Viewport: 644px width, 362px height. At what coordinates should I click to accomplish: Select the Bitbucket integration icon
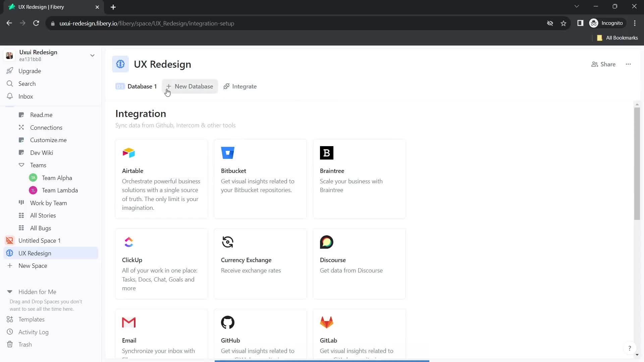tap(228, 153)
